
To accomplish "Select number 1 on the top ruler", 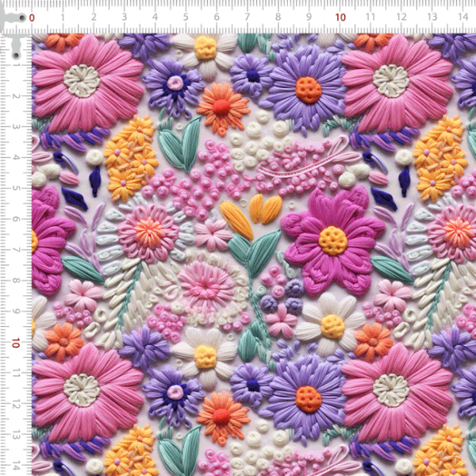I will [x=63, y=17].
